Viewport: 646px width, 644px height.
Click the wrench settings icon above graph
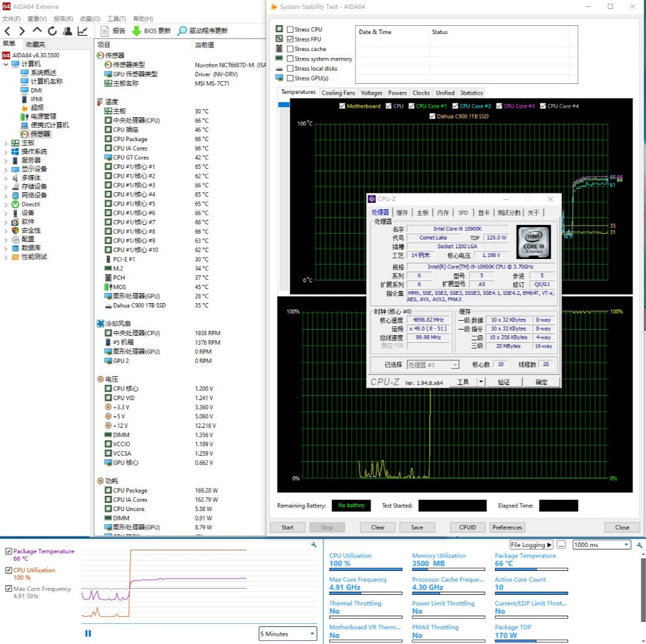(x=314, y=544)
